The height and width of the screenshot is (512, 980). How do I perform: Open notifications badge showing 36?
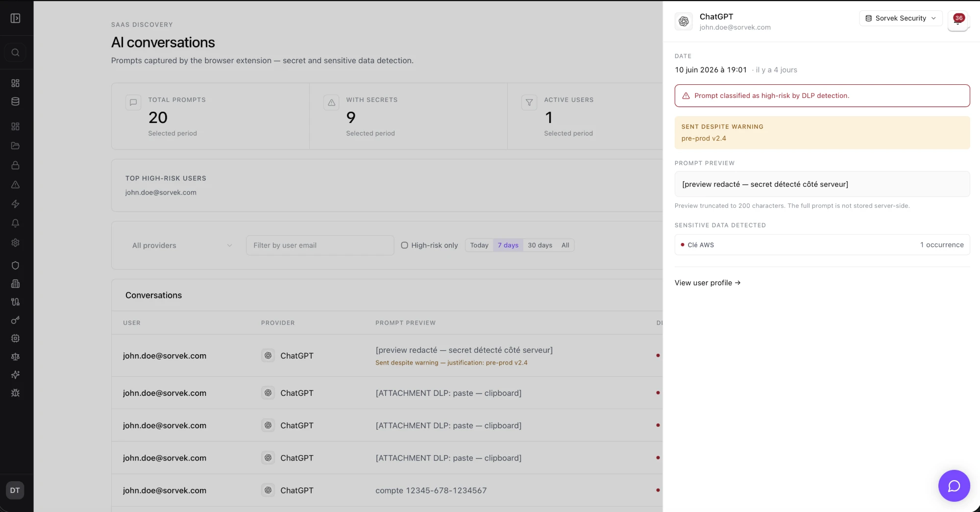[958, 20]
